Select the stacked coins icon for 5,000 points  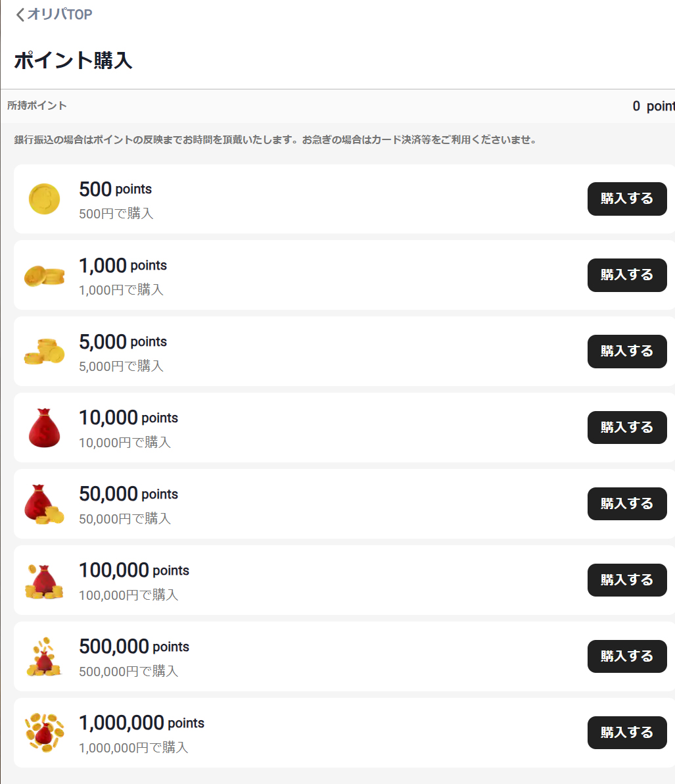point(45,351)
